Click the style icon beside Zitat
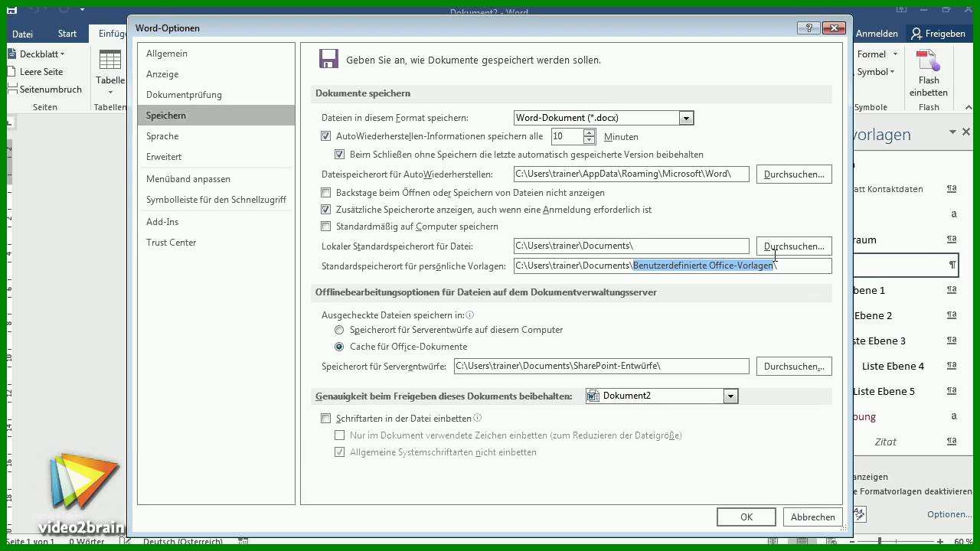The height and width of the screenshot is (551, 980). click(x=952, y=442)
